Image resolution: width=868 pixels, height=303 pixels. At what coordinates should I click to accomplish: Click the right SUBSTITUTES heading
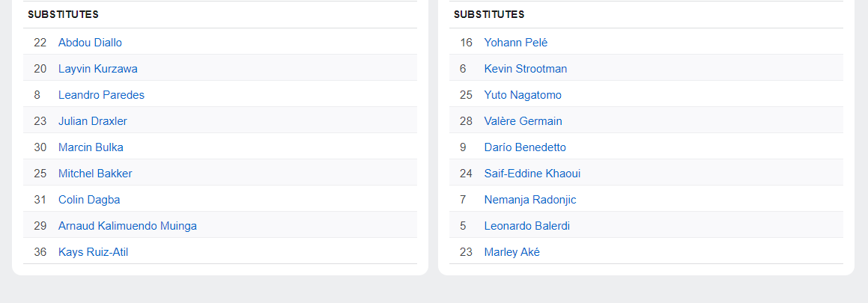[x=489, y=15]
